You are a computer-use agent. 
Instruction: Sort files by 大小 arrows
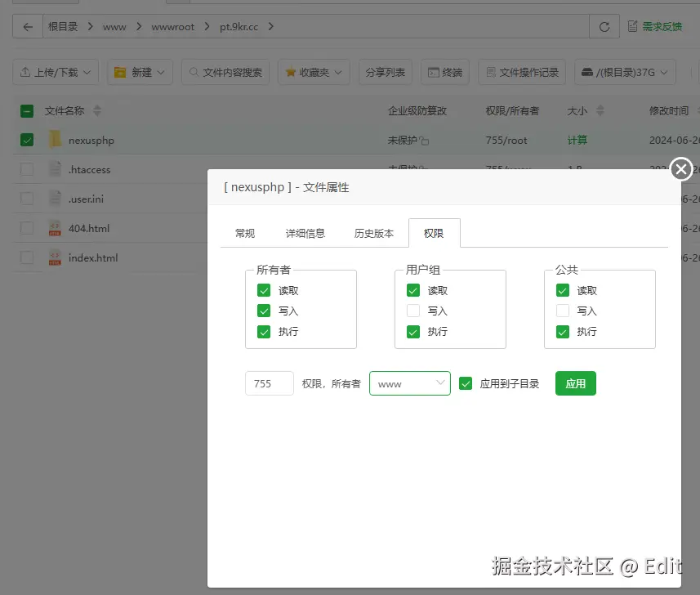(x=600, y=111)
